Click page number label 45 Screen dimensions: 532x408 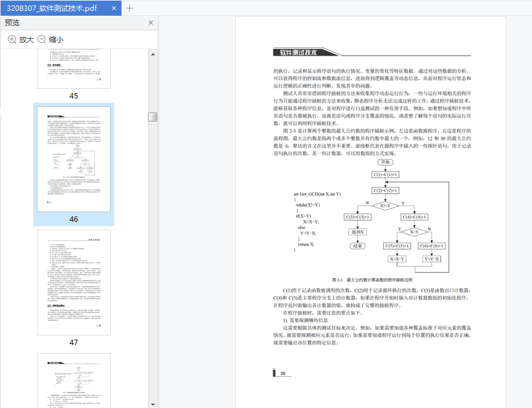(x=74, y=96)
